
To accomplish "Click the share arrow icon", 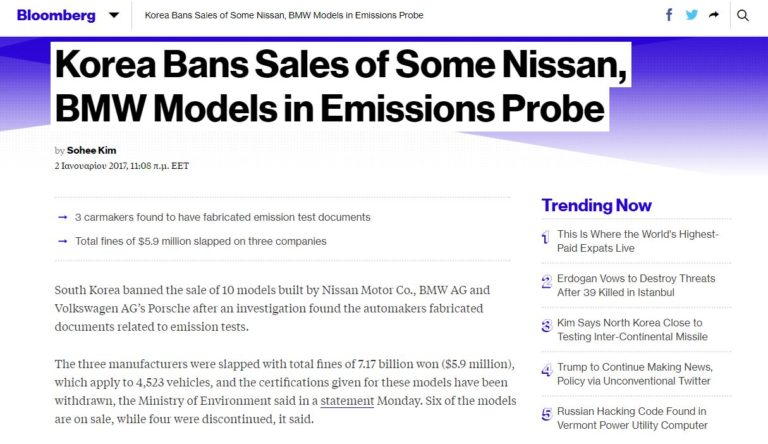I will coord(714,15).
